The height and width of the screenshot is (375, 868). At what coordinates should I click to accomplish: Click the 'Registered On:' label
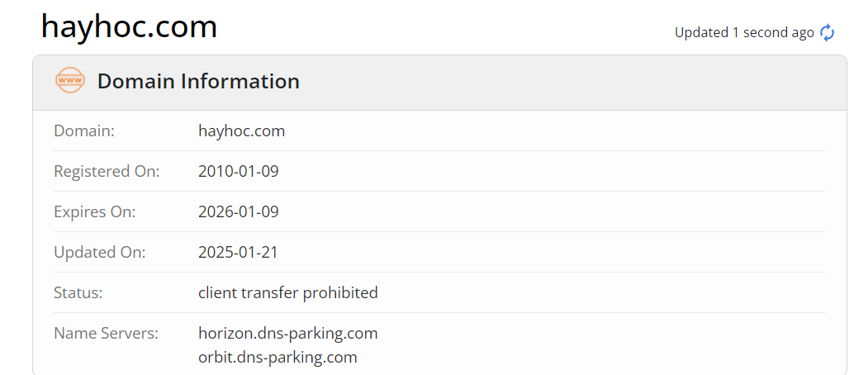coord(107,171)
